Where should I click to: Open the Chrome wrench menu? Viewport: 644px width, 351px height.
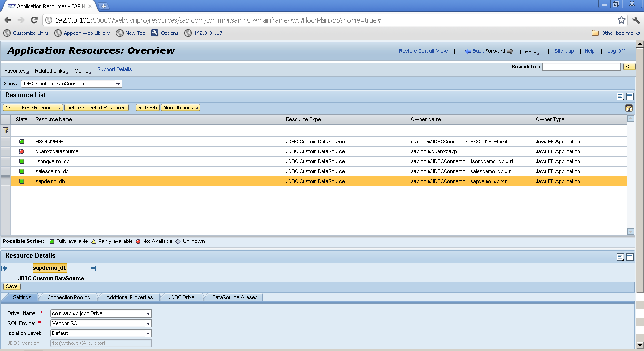point(636,20)
